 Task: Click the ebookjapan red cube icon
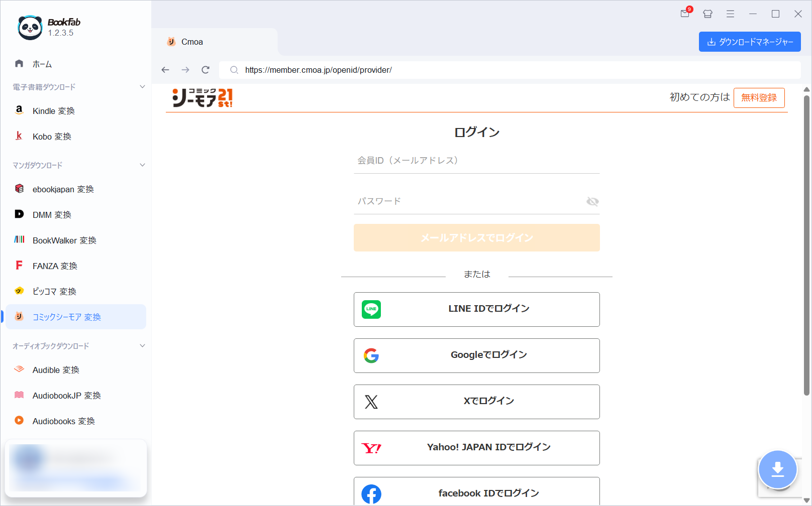tap(19, 188)
